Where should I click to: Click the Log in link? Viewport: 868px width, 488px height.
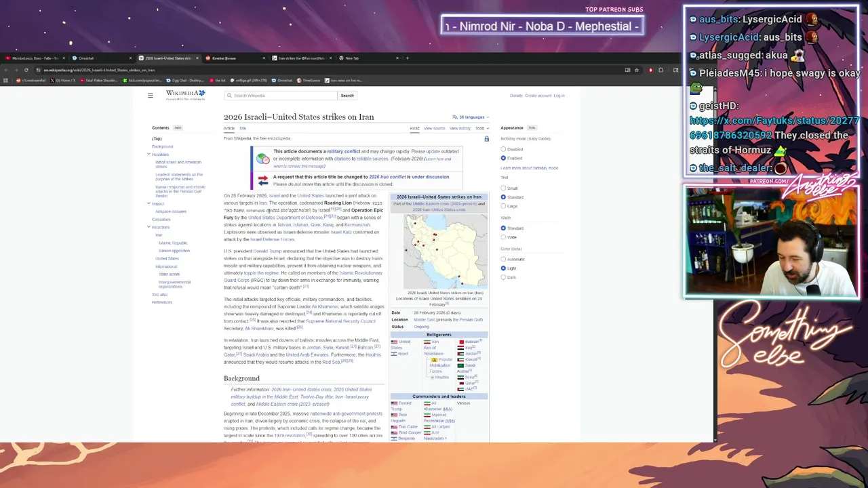click(559, 96)
